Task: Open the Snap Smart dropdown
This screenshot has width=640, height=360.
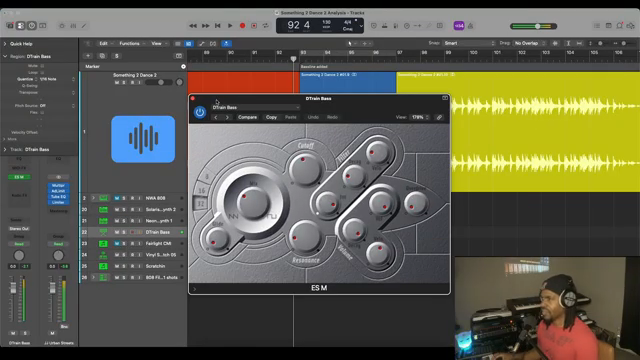Action: tap(469, 43)
